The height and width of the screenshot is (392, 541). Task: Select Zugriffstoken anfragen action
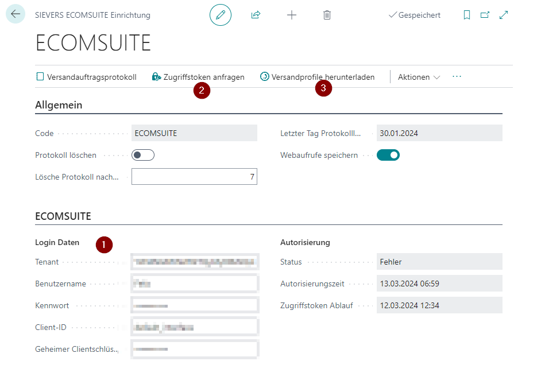(x=198, y=77)
